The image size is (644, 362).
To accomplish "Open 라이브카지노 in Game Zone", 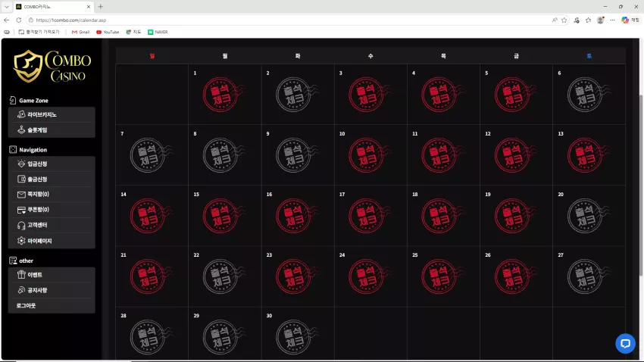I will (x=52, y=114).
